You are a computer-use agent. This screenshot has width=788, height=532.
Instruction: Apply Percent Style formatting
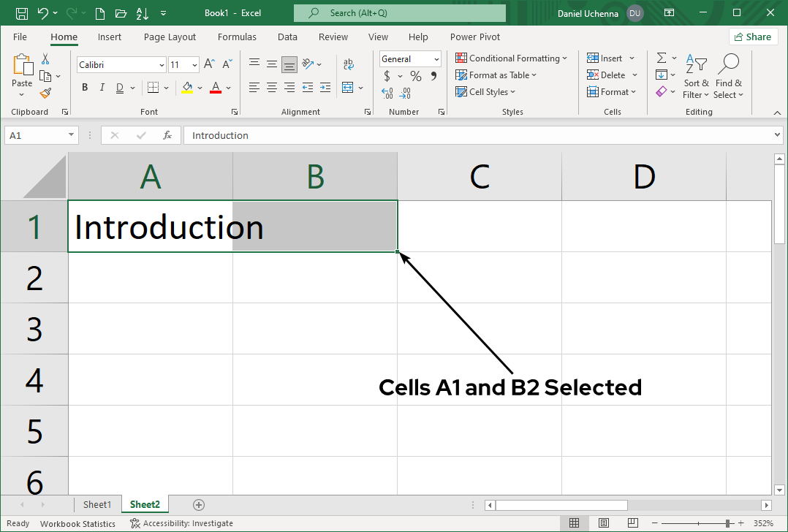coord(414,75)
